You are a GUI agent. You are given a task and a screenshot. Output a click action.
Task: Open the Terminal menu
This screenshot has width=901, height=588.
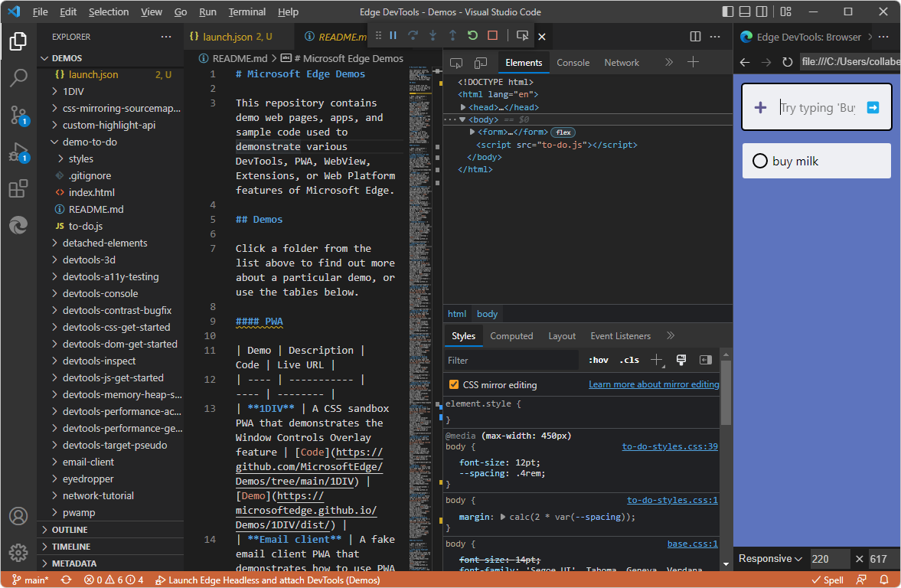tap(246, 11)
